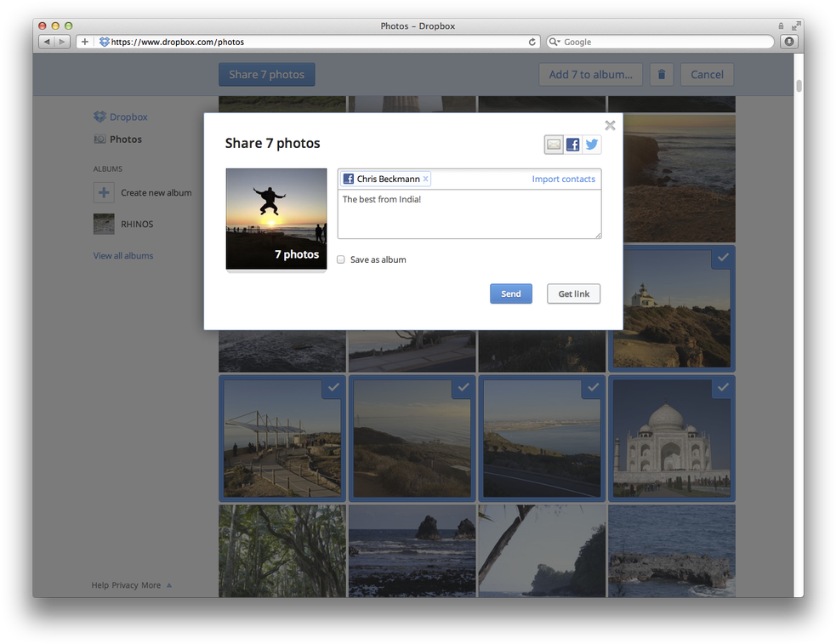Click the message text area
836x644 pixels.
[469, 214]
